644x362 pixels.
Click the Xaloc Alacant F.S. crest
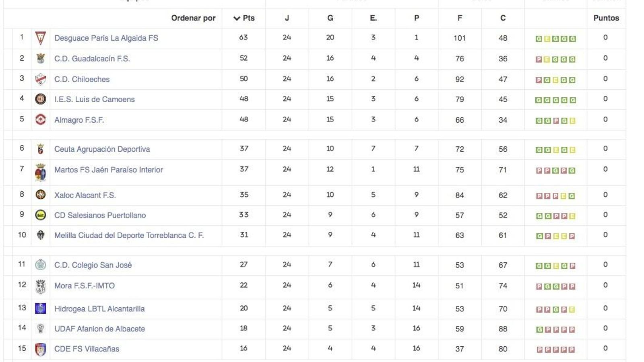pos(40,195)
